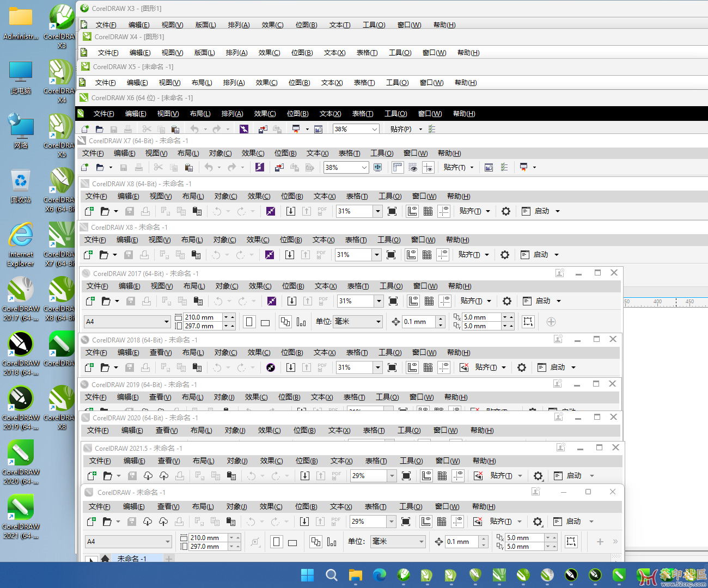Click the quick customize plus icon in CorelDRAW 2017
The height and width of the screenshot is (588, 708).
pyautogui.click(x=551, y=322)
